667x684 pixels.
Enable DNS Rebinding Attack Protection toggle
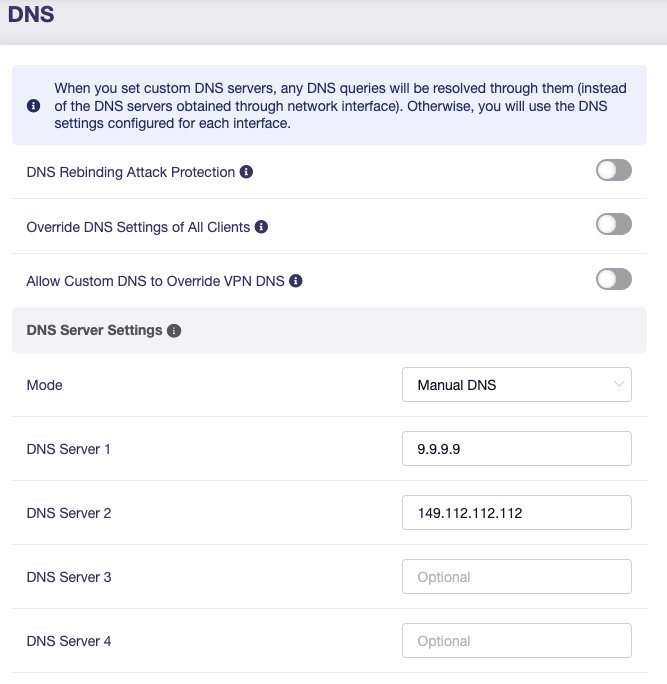613,171
